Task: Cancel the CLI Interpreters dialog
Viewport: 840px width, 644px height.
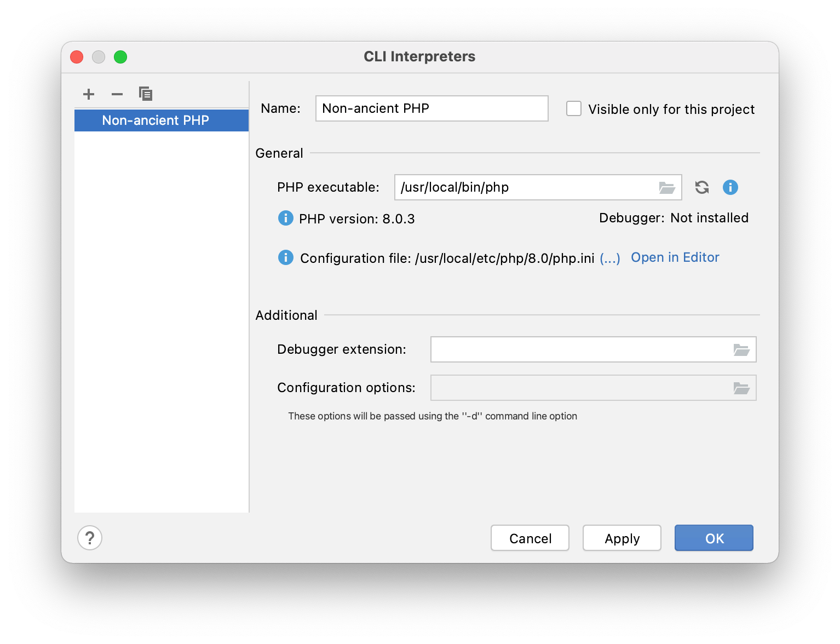Action: (530, 538)
